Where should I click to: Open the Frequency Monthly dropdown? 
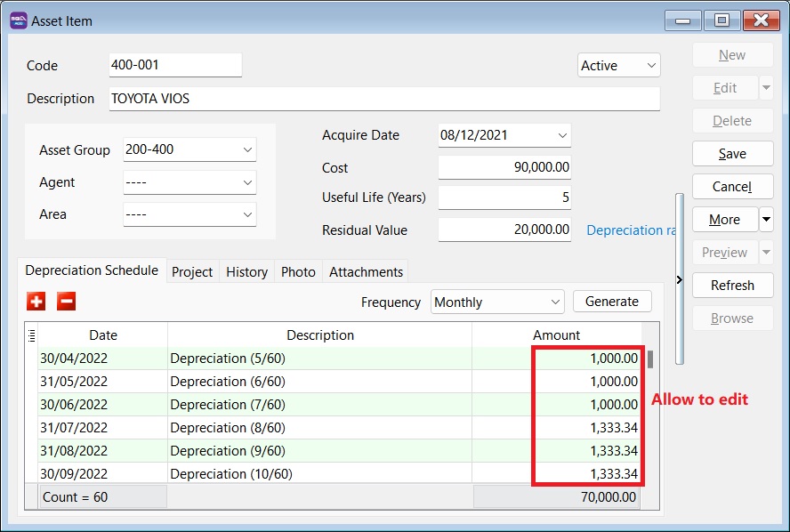pos(555,302)
